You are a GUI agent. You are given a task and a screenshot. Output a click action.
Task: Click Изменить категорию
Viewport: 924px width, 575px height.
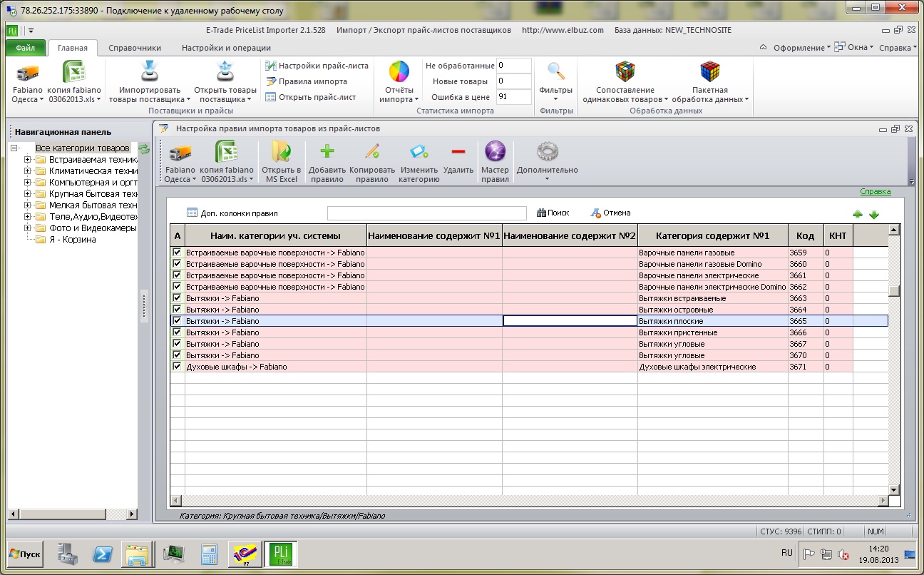click(x=420, y=163)
